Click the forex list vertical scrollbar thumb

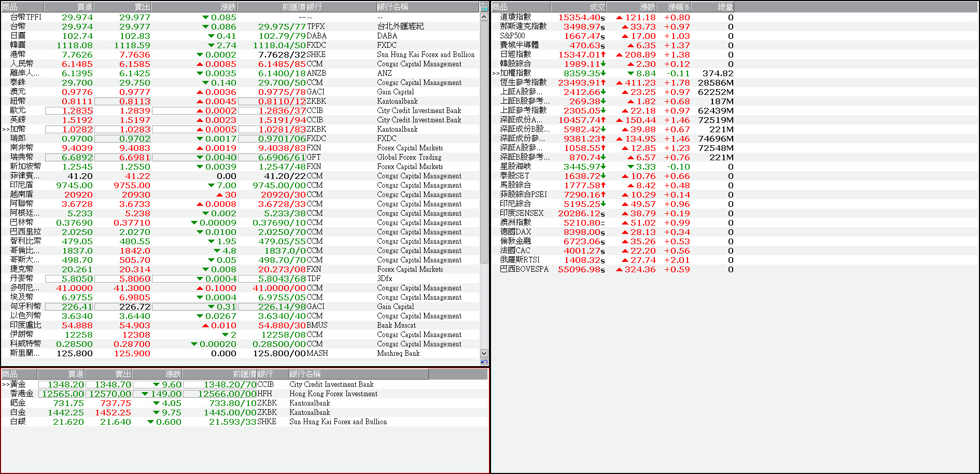click(484, 142)
